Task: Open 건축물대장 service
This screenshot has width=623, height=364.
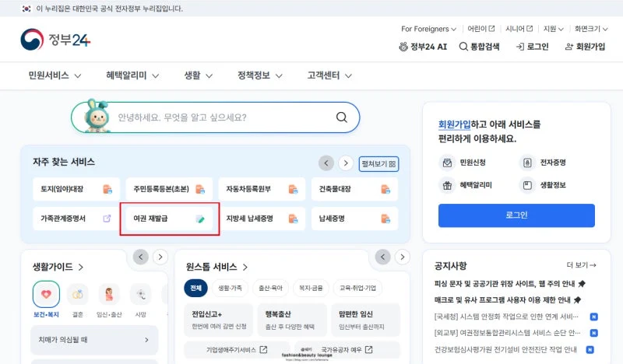Action: coord(354,189)
